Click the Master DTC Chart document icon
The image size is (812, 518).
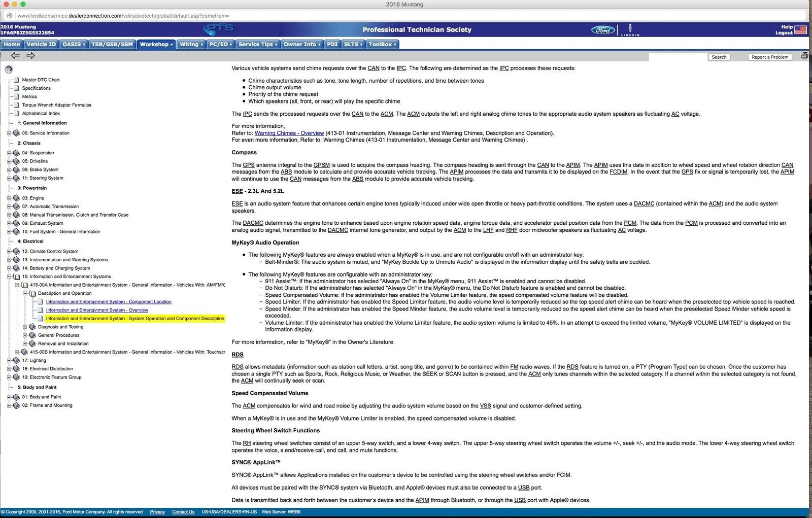point(17,80)
